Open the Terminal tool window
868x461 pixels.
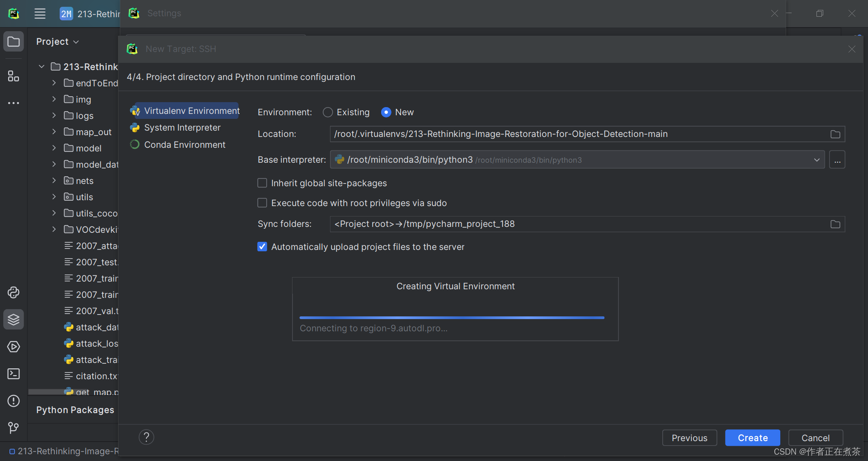click(x=13, y=374)
